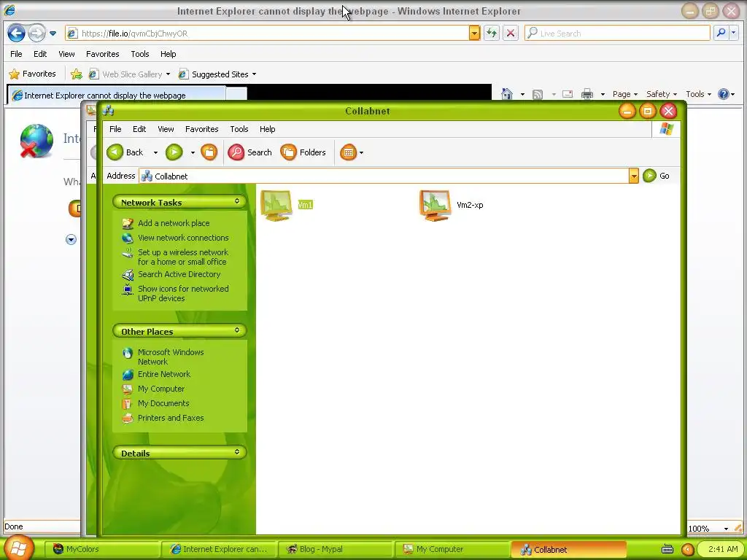Open My Computer in Other Places

(161, 389)
